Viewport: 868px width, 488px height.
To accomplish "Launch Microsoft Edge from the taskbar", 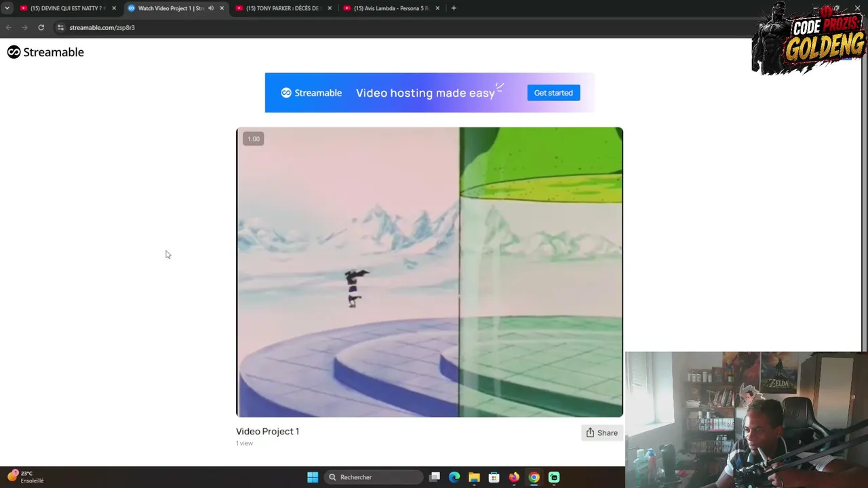I will [x=454, y=477].
